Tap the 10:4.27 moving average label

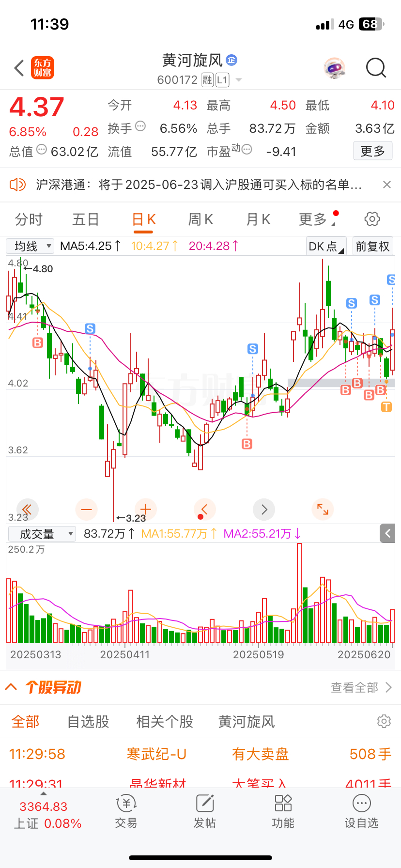[154, 246]
